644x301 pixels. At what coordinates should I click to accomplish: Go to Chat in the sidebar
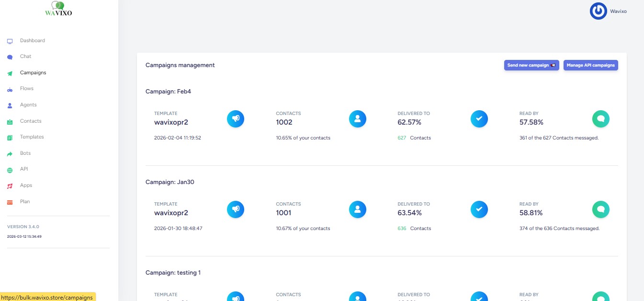[x=25, y=57]
